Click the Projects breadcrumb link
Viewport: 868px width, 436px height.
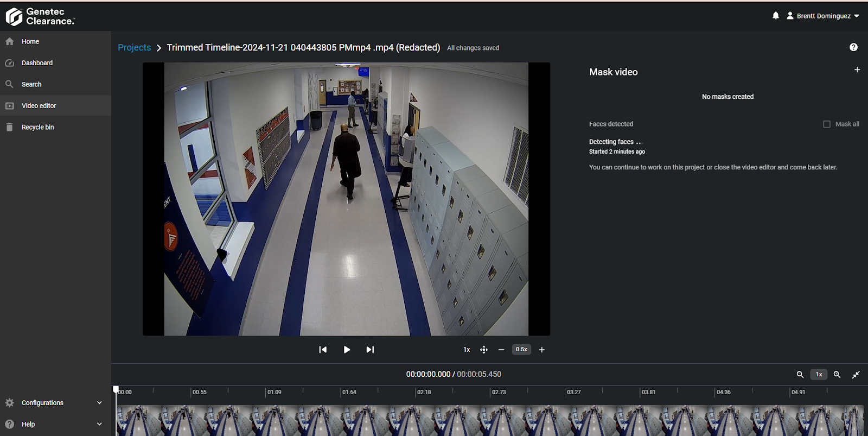click(x=135, y=48)
